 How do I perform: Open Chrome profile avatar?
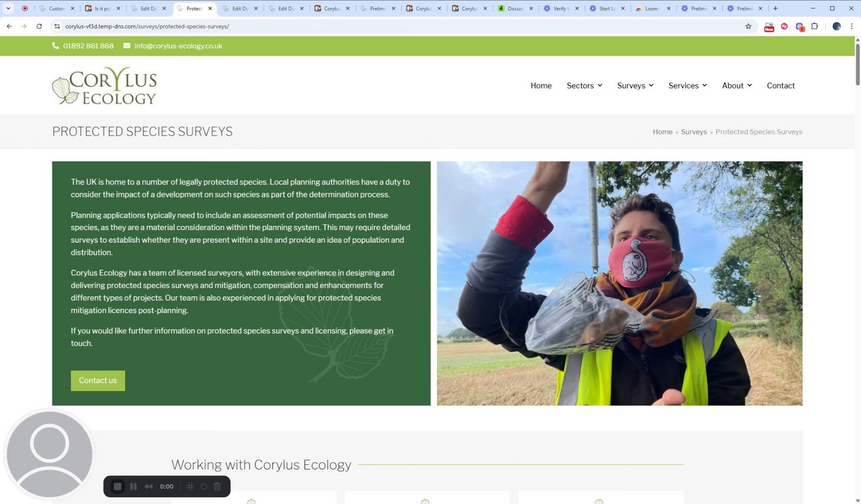point(837,26)
